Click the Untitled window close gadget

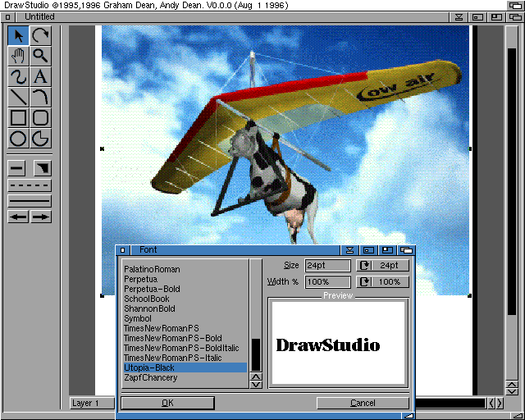click(7, 16)
